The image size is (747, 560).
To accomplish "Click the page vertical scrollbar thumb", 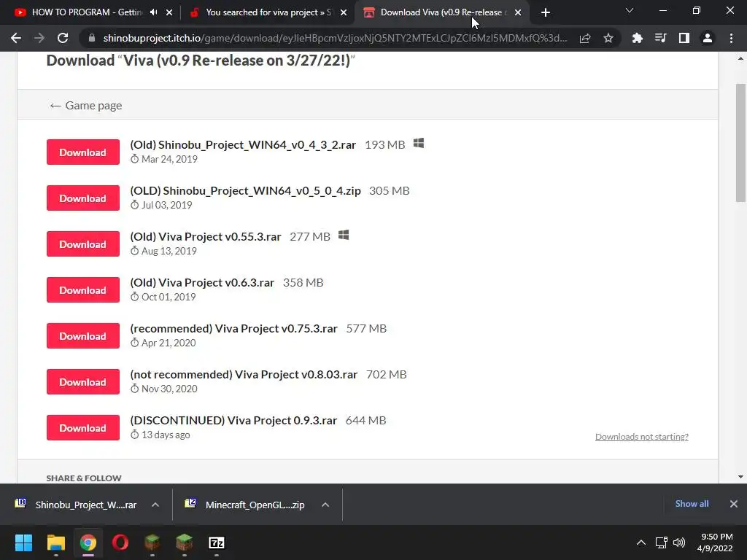I will pyautogui.click(x=741, y=143).
